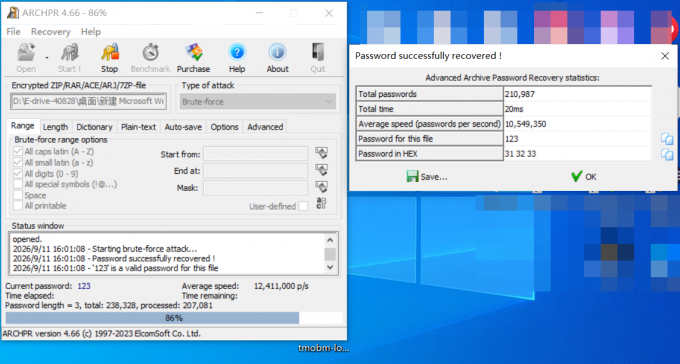Open Help from the toolbar
This screenshot has width=680, height=364.
pyautogui.click(x=237, y=58)
